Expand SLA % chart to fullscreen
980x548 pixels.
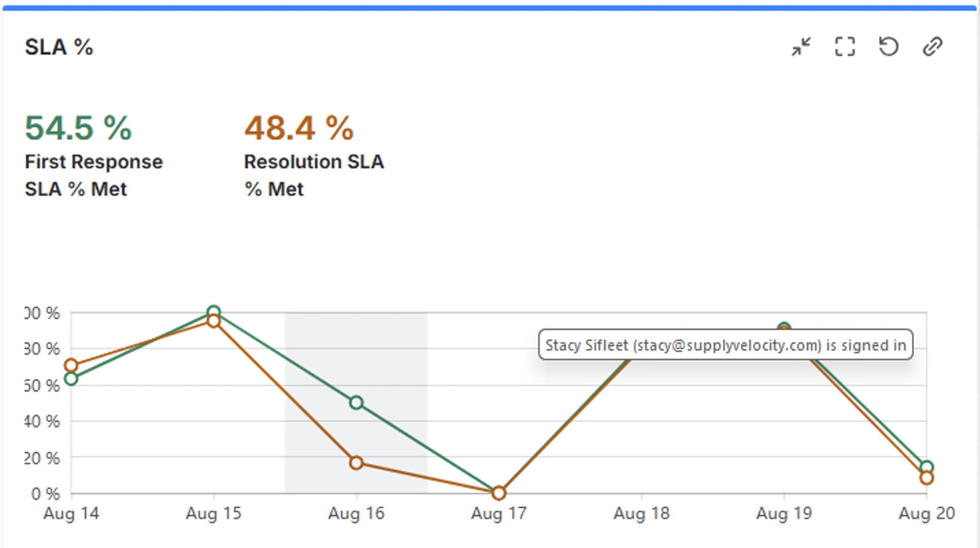point(845,47)
